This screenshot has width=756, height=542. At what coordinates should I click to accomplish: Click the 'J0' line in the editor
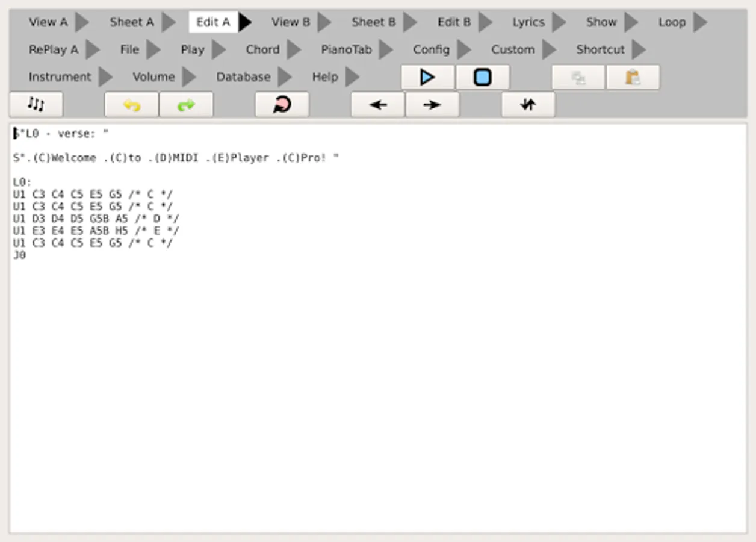click(x=19, y=255)
